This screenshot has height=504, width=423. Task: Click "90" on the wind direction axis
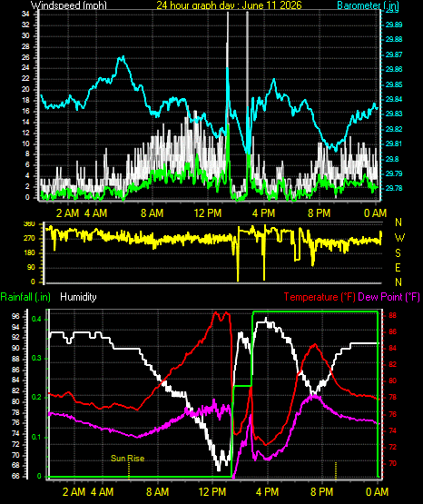pos(31,268)
